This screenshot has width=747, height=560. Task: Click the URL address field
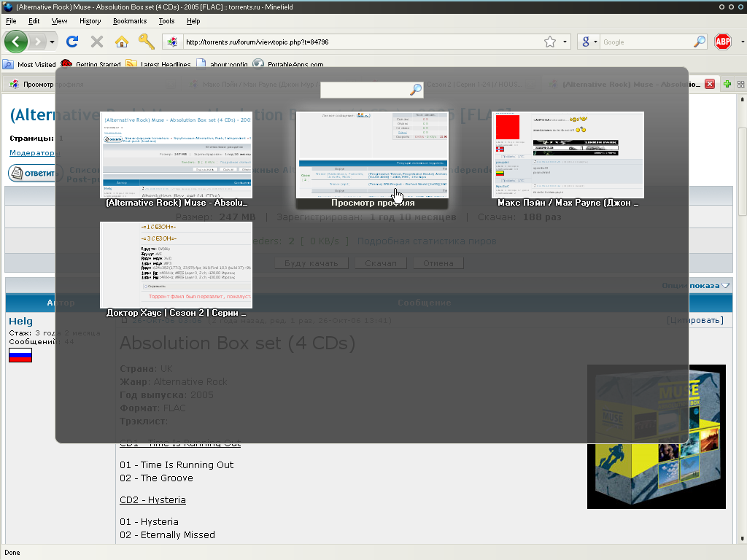point(362,42)
